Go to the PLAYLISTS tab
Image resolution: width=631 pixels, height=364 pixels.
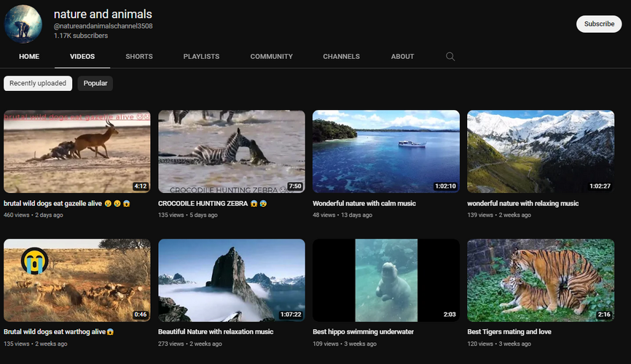[201, 57]
